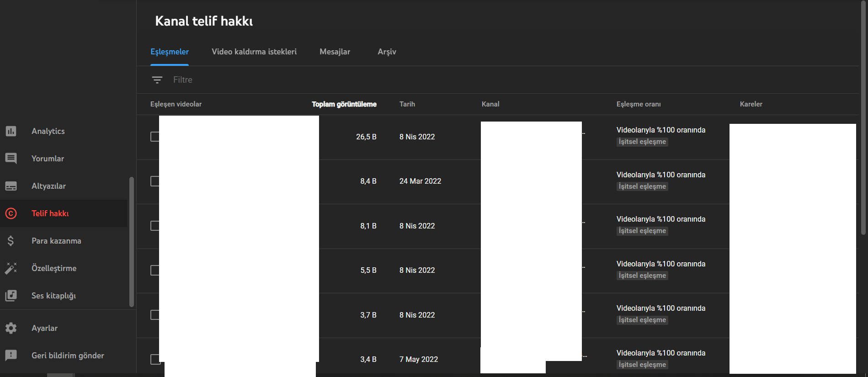
Task: Click the 26,5 B view count
Action: (366, 137)
